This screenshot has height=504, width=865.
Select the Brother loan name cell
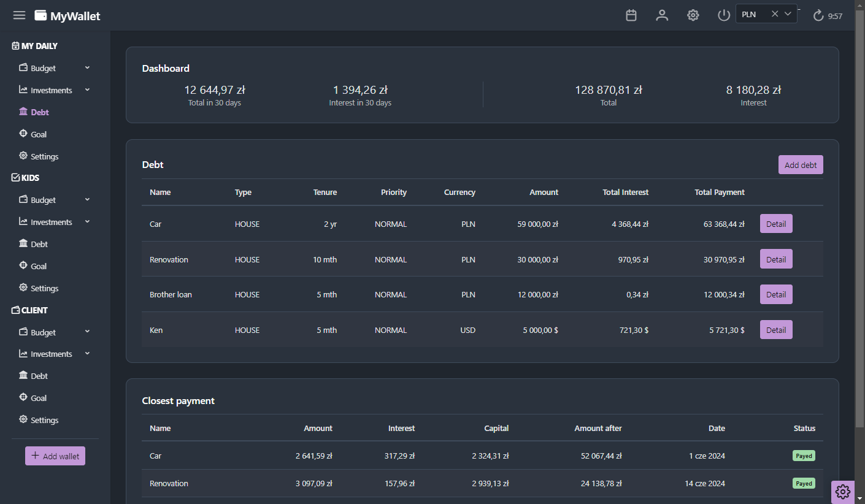(x=171, y=295)
